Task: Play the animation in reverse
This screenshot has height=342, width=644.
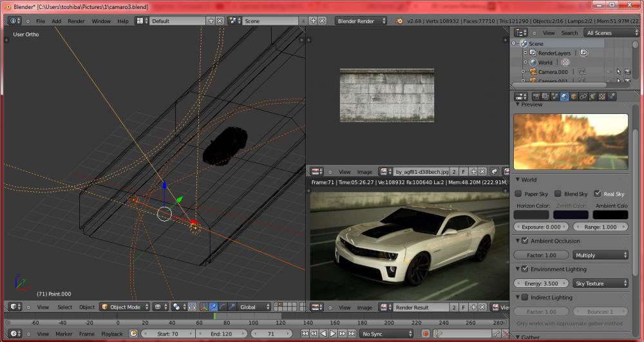Action: 323,334
